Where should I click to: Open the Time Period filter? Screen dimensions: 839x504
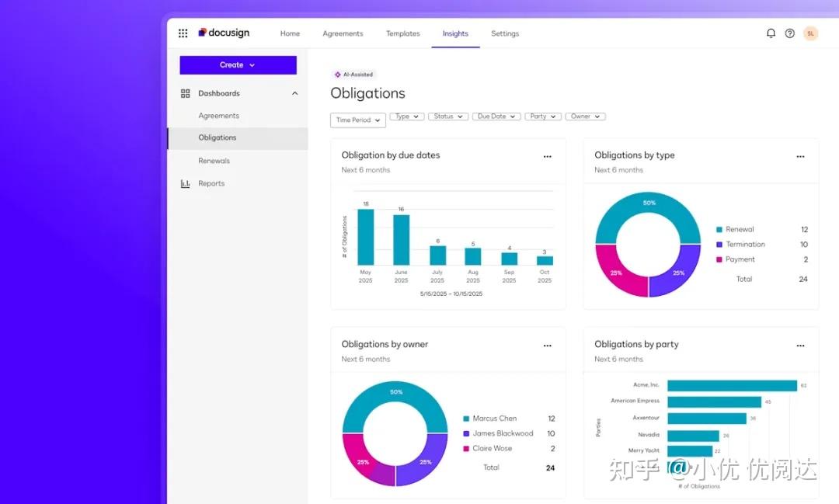(357, 120)
